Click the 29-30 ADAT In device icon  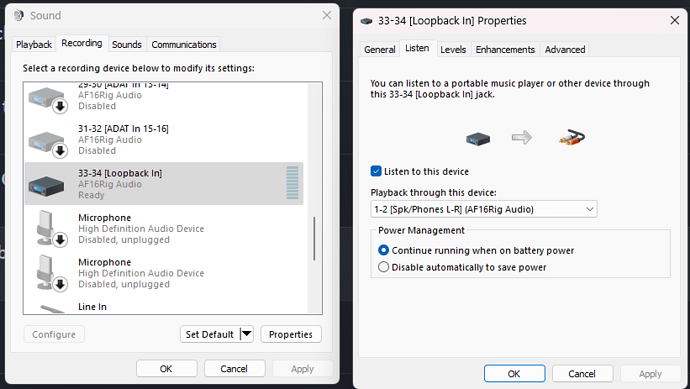pyautogui.click(x=48, y=99)
